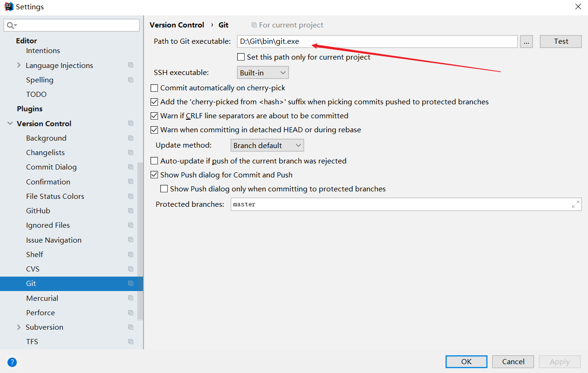Expand the Subversion tree node
Viewport: 588px width, 373px height.
pos(19,327)
